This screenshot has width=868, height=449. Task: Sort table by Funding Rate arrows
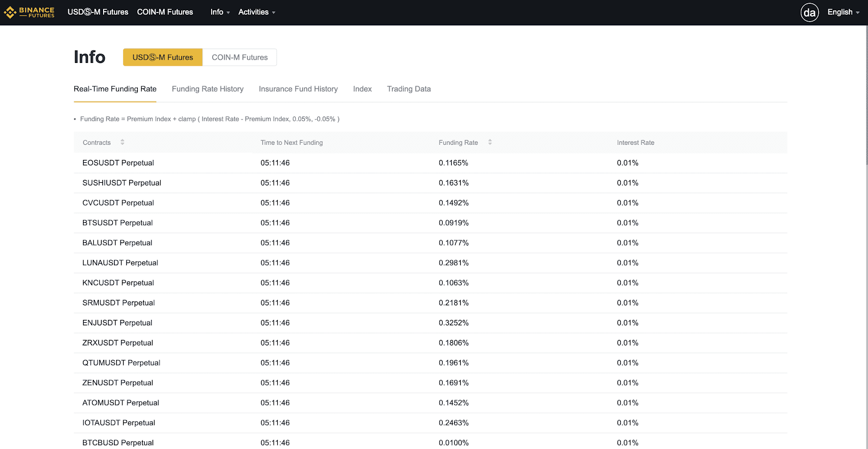[x=490, y=142]
